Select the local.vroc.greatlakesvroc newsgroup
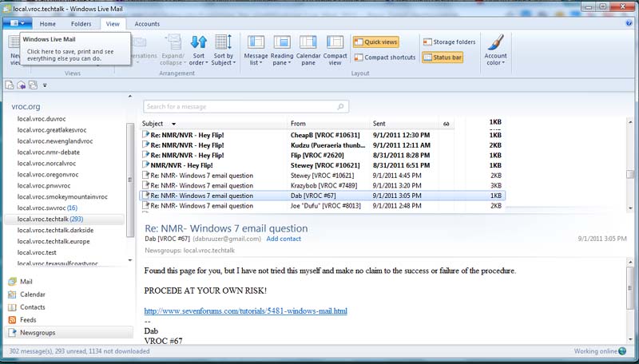 point(52,130)
